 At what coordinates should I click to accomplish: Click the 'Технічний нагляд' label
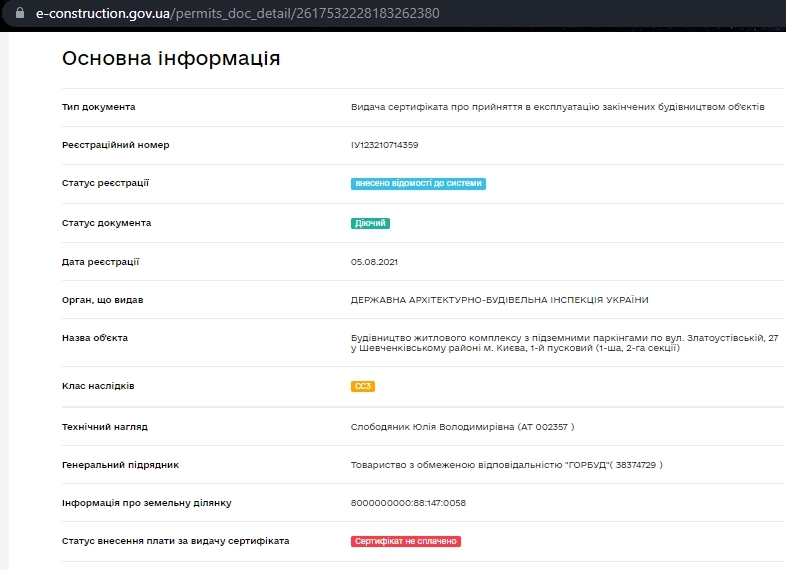point(105,427)
